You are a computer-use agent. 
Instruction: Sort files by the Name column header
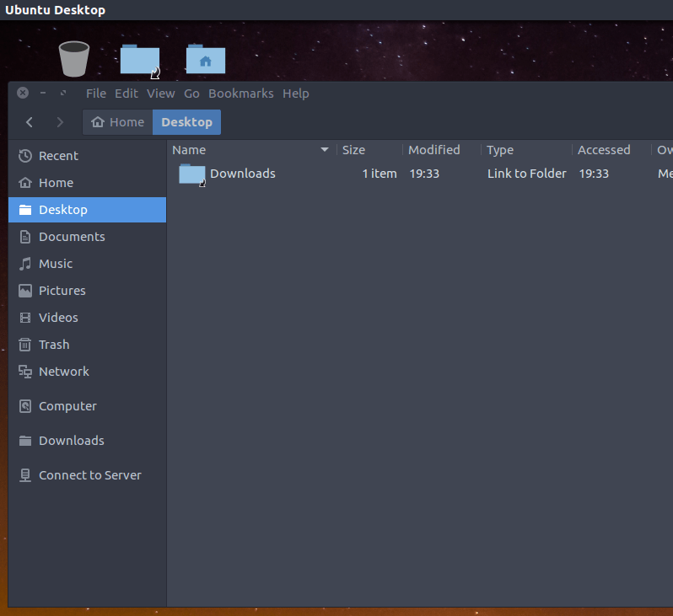click(189, 150)
